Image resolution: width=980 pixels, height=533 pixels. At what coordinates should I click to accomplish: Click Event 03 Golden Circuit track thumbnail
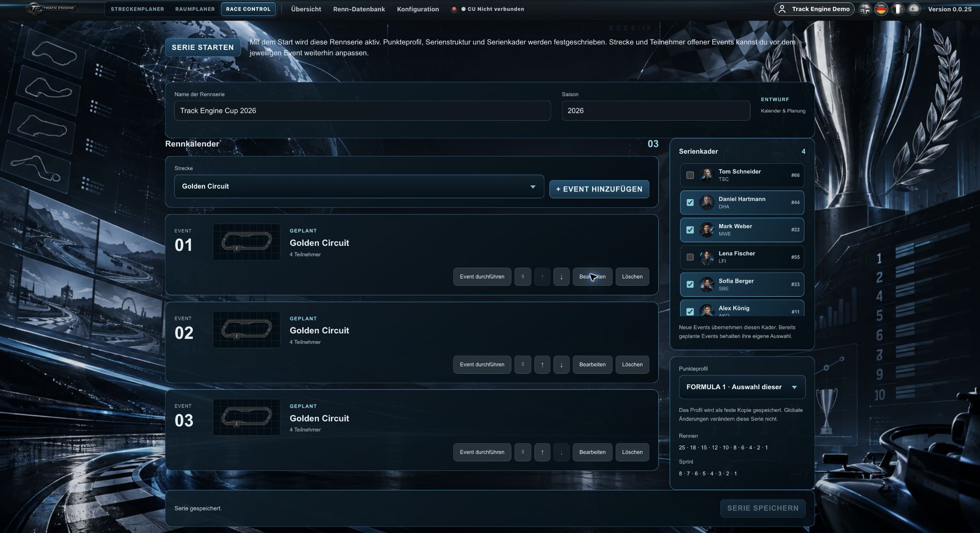tap(247, 417)
